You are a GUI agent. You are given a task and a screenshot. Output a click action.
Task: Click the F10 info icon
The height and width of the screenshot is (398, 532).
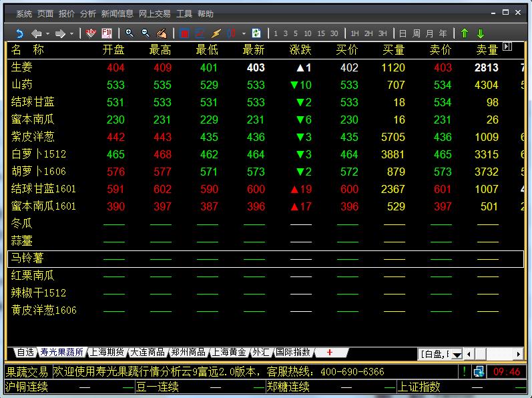107,33
